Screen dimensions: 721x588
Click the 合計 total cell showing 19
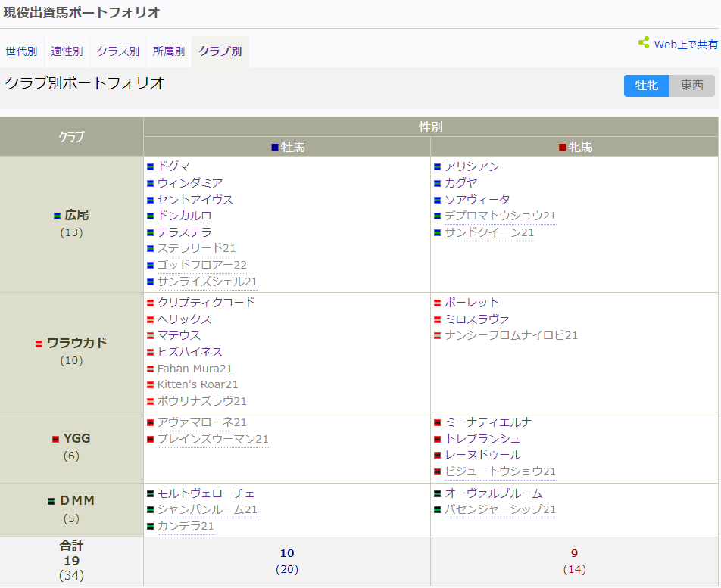point(71,562)
